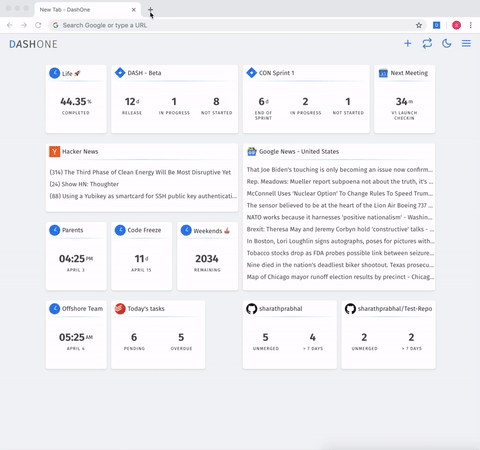This screenshot has width=480, height=450.
Task: Go back with browser back arrow
Action: point(10,25)
